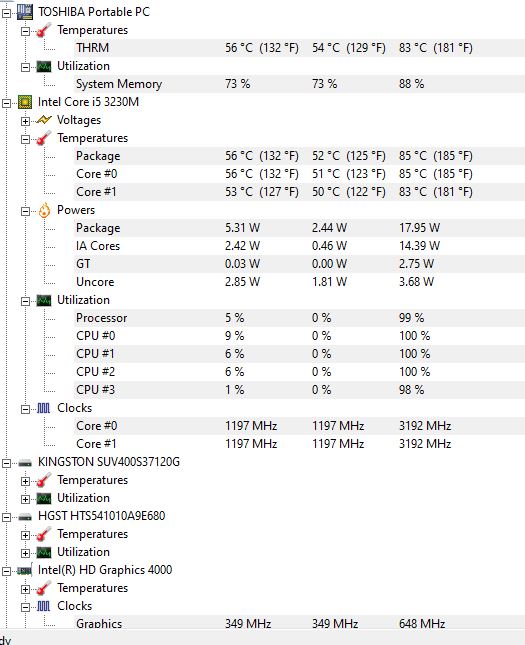This screenshot has width=525, height=645.
Task: Collapse the Intel Core i5 3230M tree
Action: pos(6,103)
